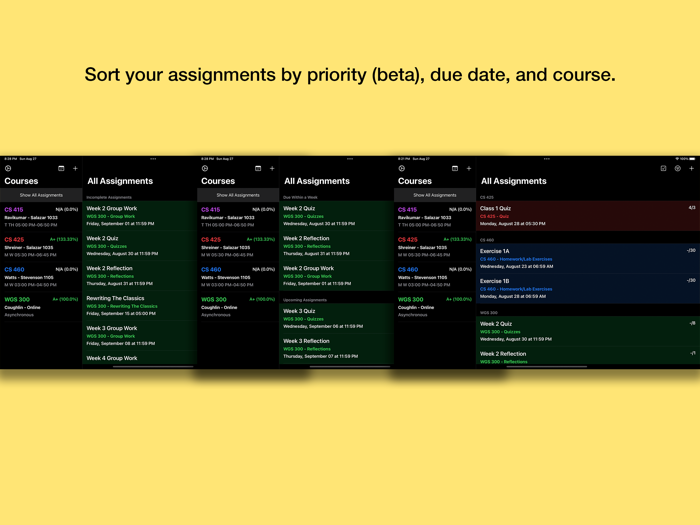Image resolution: width=700 pixels, height=525 pixels.
Task: Open Week 2 Reflection under Incomplete Assignments
Action: pyautogui.click(x=140, y=275)
